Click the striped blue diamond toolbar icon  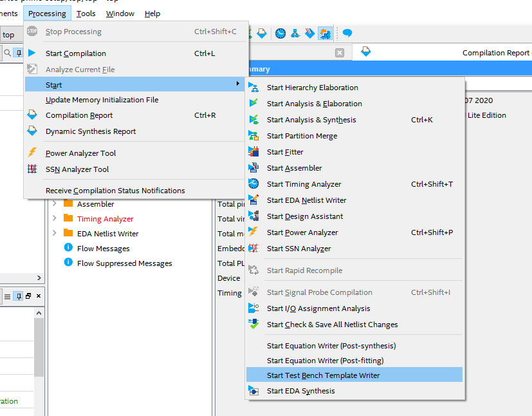[310, 33]
